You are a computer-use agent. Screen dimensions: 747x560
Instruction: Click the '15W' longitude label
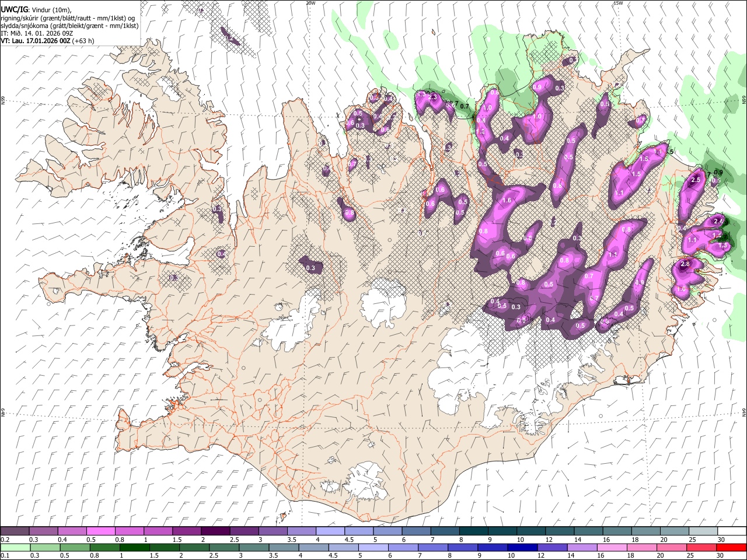pos(618,3)
